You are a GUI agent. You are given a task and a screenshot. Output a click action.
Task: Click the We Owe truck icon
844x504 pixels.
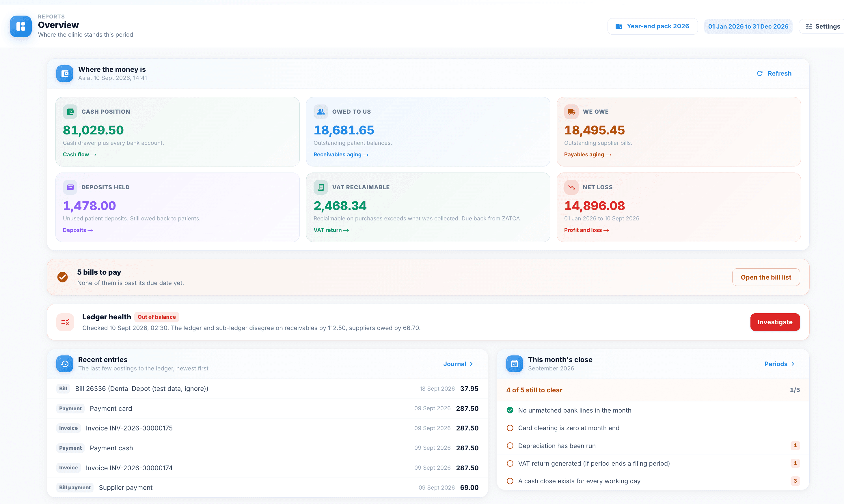(x=571, y=112)
